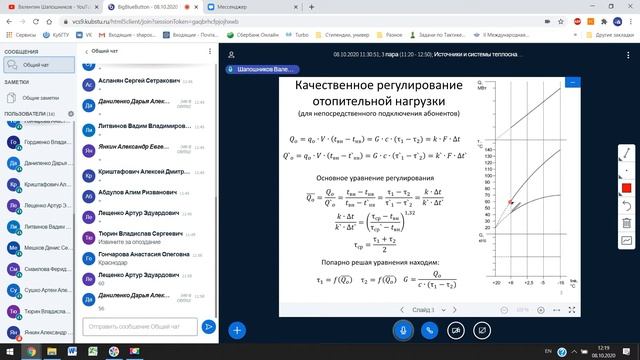Zoom in the presentation plus button

click(x=541, y=310)
